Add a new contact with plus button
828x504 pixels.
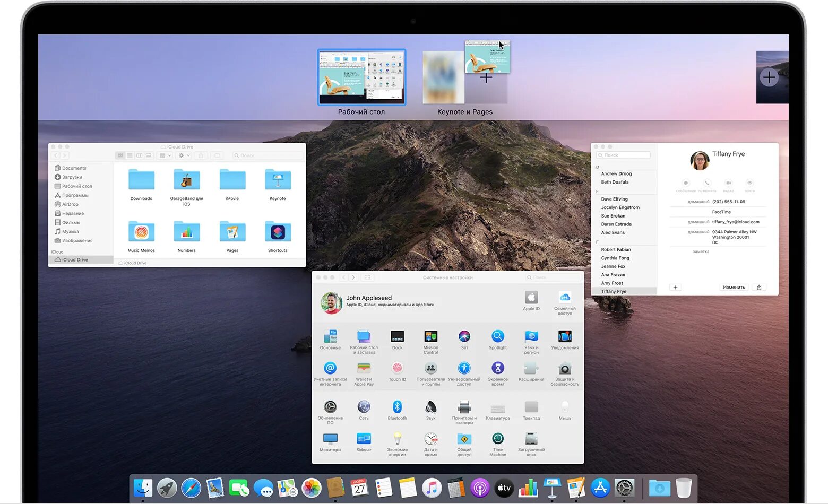675,288
